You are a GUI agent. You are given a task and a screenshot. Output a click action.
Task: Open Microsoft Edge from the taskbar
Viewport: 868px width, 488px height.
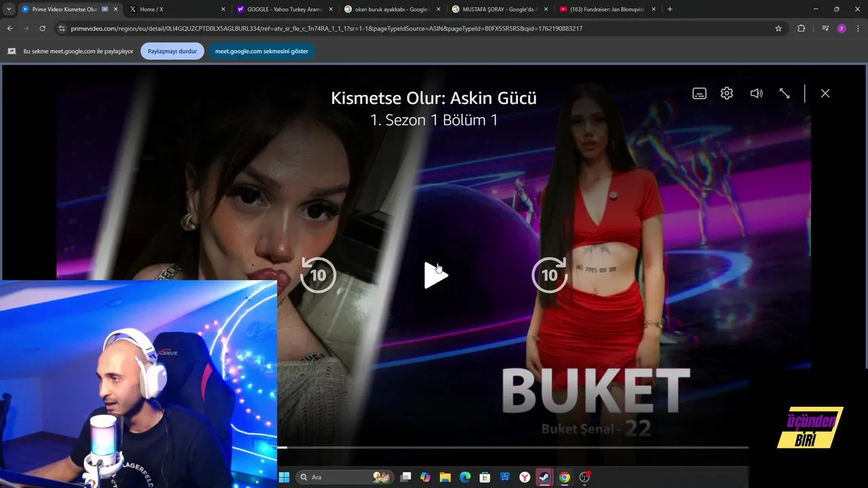pyautogui.click(x=465, y=477)
